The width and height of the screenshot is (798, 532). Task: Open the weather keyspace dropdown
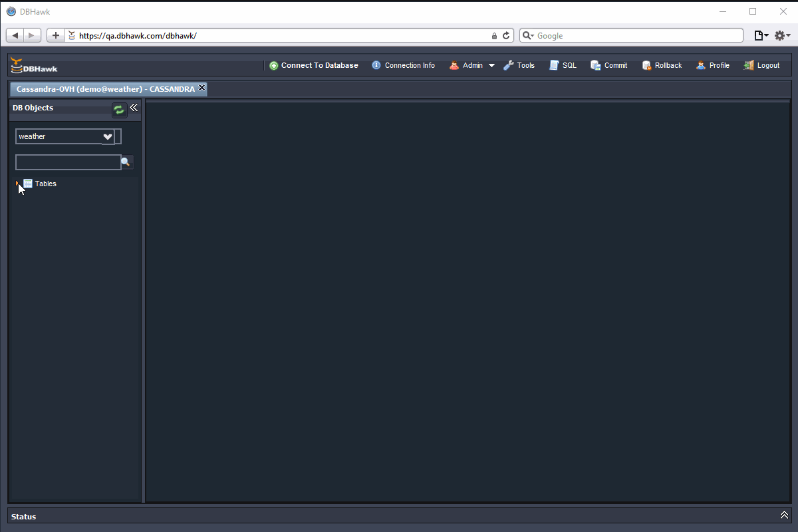(x=107, y=136)
